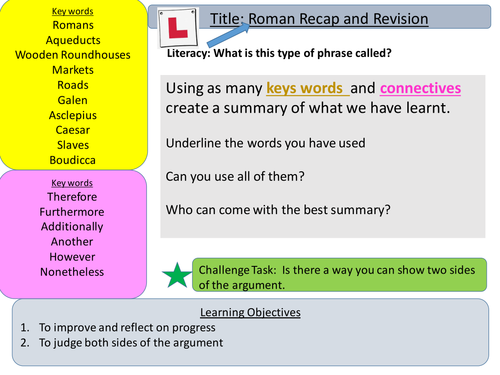The image size is (500, 375).
Task: Click the key word 'Asclepius'
Action: click(73, 115)
